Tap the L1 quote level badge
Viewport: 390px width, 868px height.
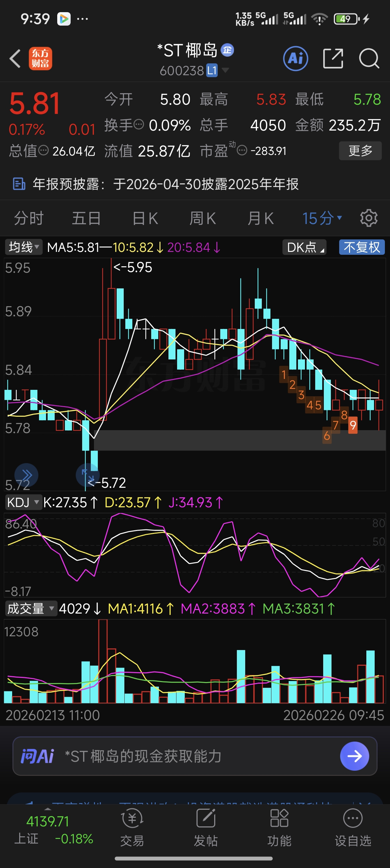(x=212, y=70)
